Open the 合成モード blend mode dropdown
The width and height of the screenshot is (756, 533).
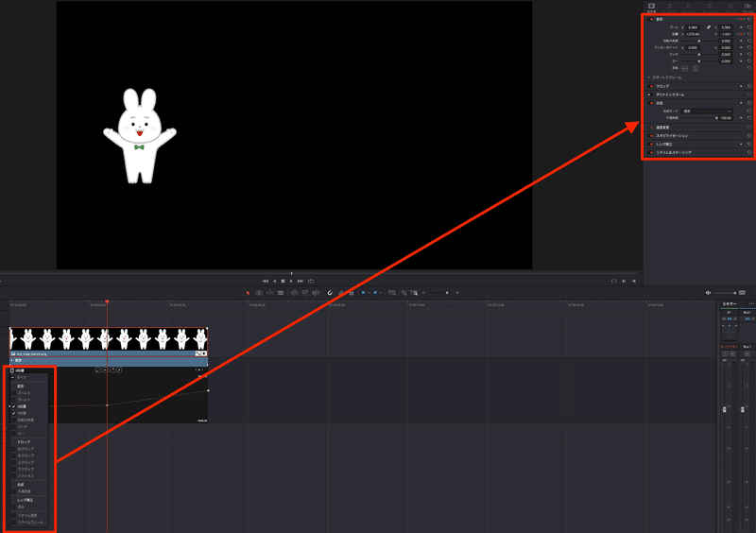(707, 111)
